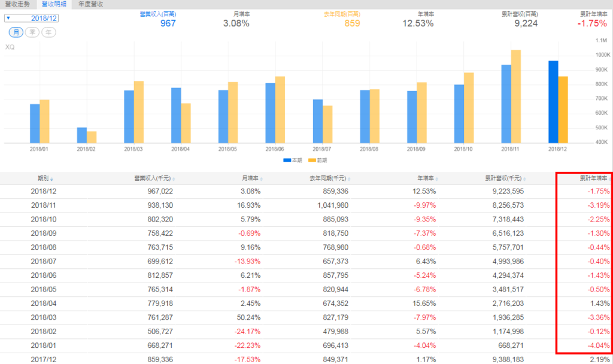Click the 2018/03 label on the chart axis
This screenshot has height=364, width=613.
[x=133, y=149]
